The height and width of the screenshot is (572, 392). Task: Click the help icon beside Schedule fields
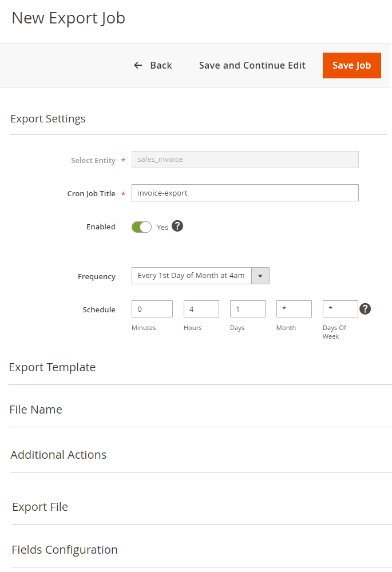point(365,309)
